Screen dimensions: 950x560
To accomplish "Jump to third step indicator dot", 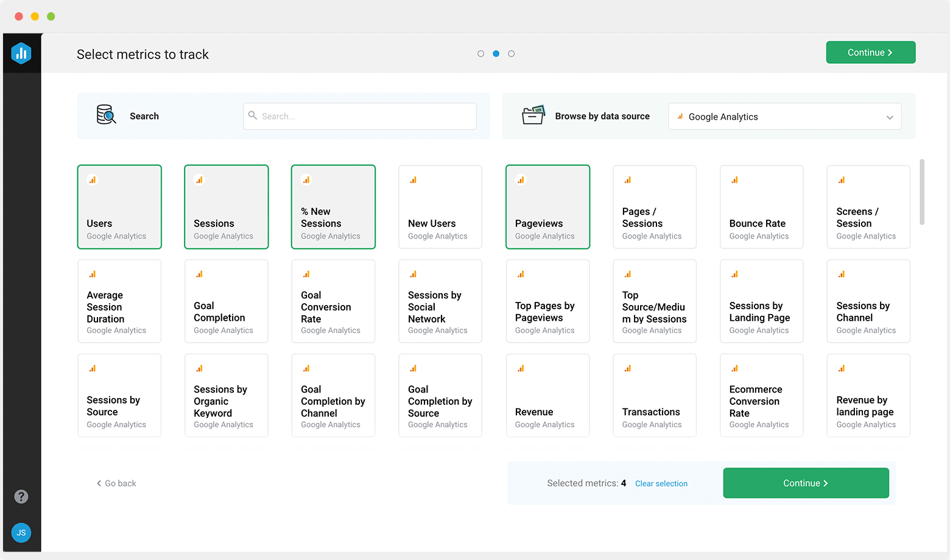I will [x=512, y=54].
